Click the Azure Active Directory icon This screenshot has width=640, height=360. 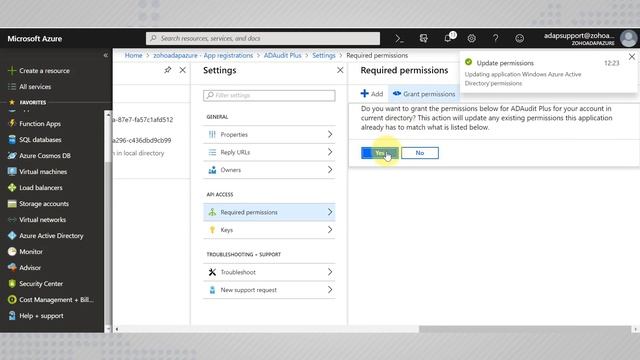[12, 236]
